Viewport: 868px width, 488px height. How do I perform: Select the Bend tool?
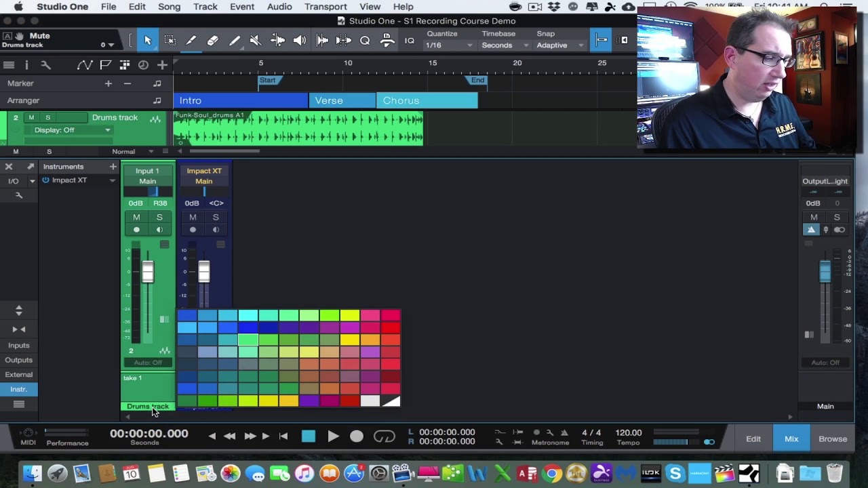(277, 41)
